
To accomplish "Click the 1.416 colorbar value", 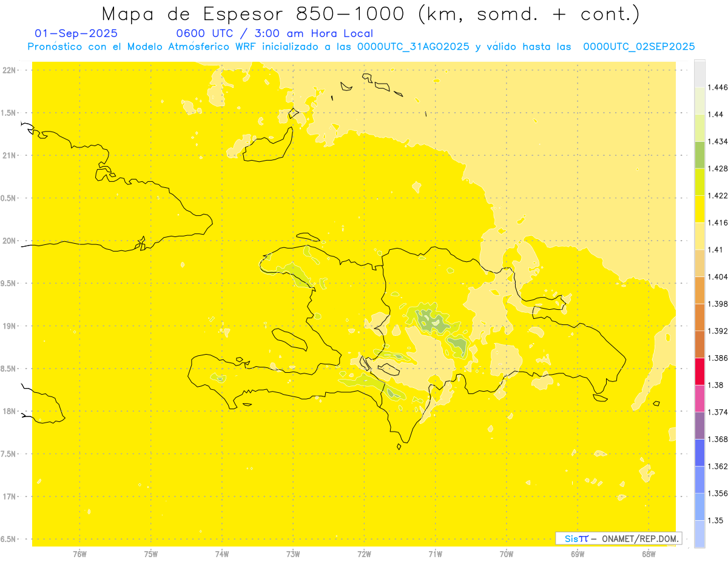I will click(718, 222).
